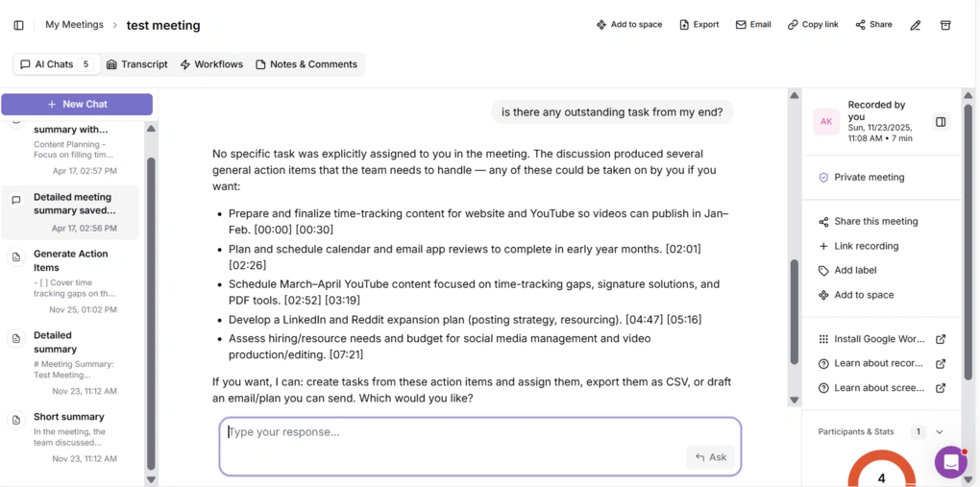Screen dimensions: 980x487
Task: Click the Ask button
Action: (711, 457)
